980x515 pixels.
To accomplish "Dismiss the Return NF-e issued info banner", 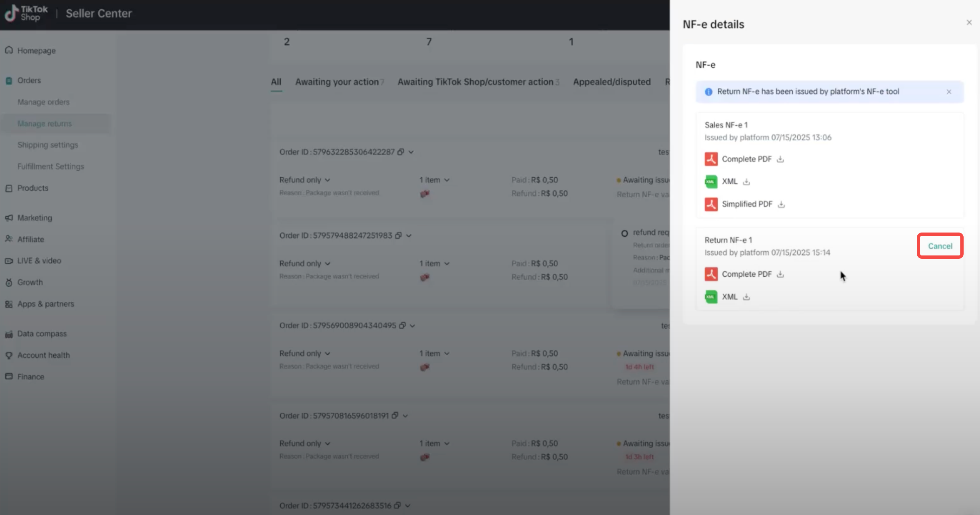I will (x=949, y=92).
